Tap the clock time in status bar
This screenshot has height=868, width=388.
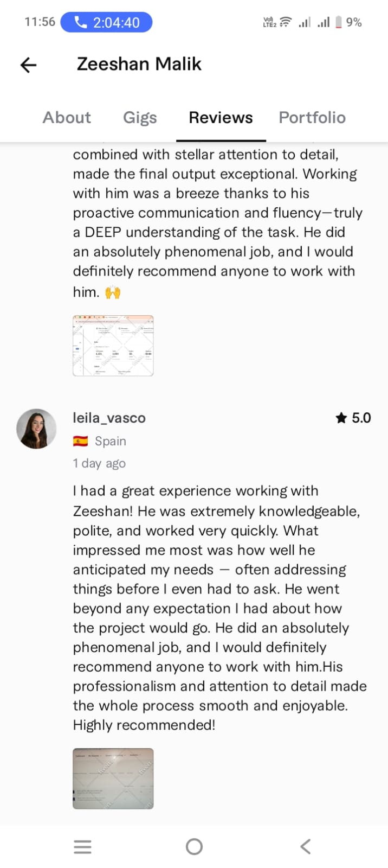click(40, 22)
